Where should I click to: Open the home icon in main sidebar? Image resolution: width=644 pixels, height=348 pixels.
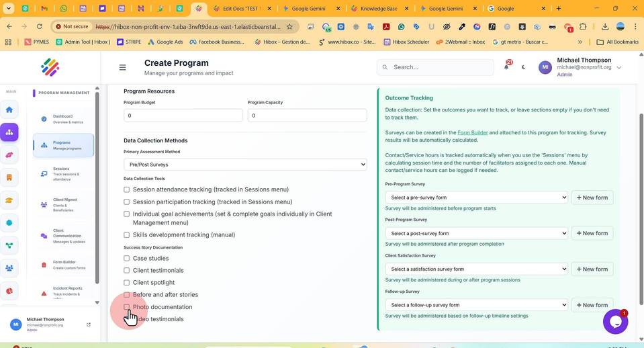pos(9,110)
